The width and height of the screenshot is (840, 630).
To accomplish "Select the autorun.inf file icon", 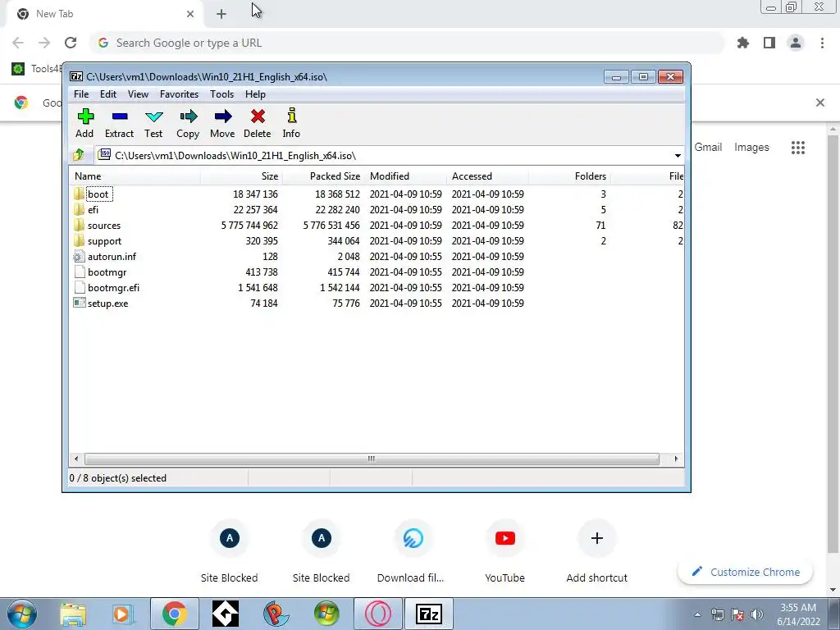I will [80, 256].
